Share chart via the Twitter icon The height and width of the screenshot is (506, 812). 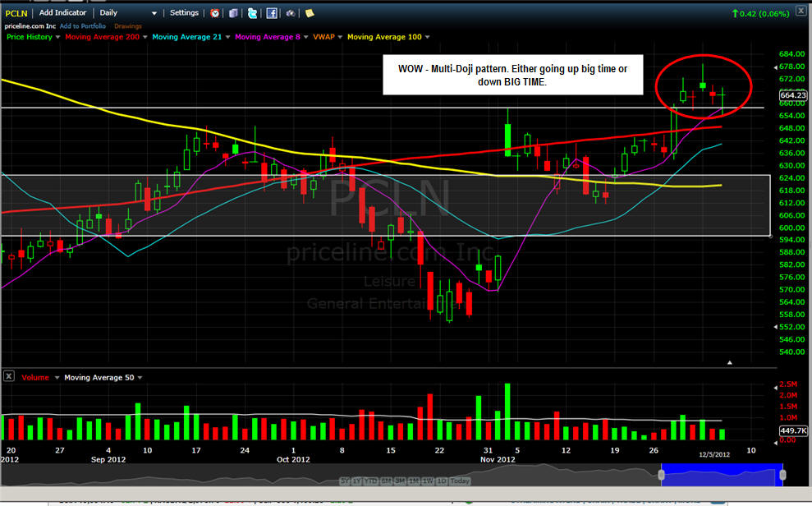(252, 13)
